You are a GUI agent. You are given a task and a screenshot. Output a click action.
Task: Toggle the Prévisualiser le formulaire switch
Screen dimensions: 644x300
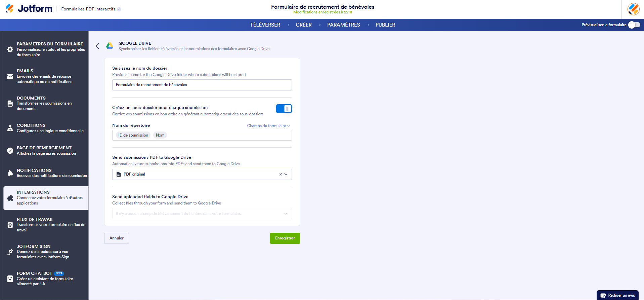tap(634, 25)
